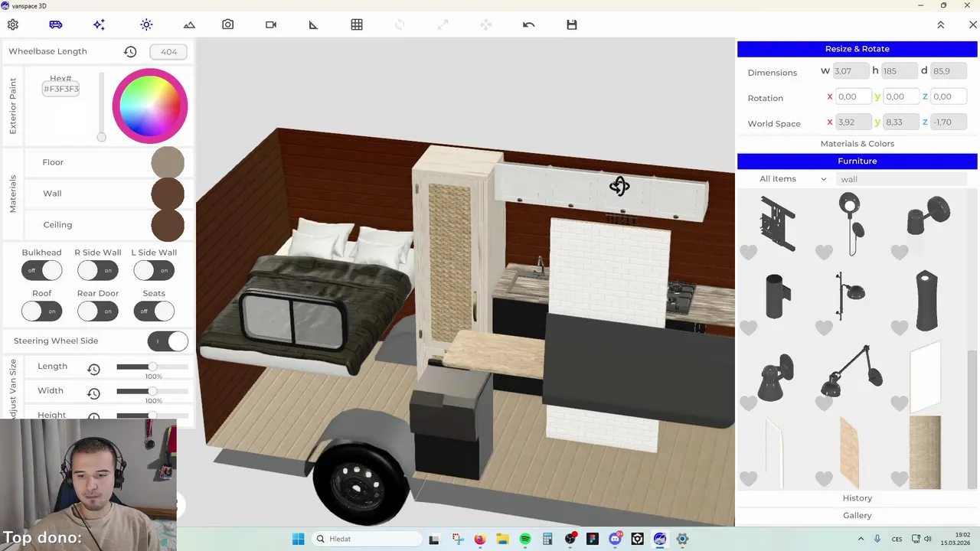Edit the Wheelbase Length 404 field
Screen dimensions: 980x551
coord(168,52)
